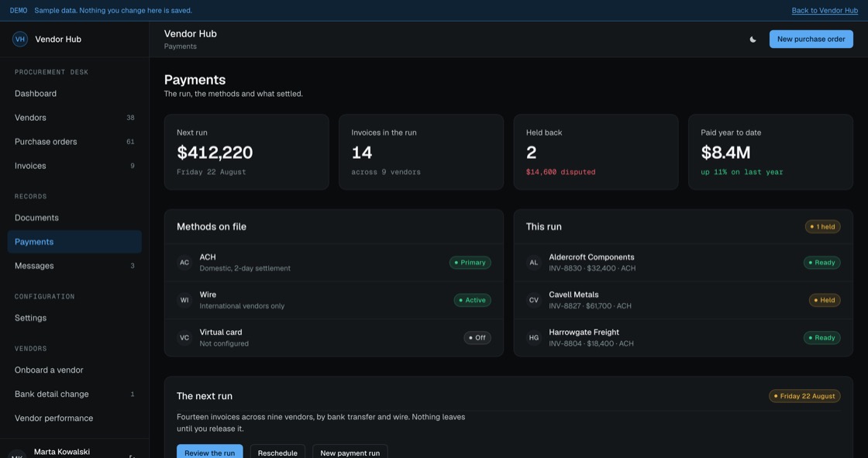Click the Bank detail change count 1
Screen dimensions: 868x458
click(133, 394)
